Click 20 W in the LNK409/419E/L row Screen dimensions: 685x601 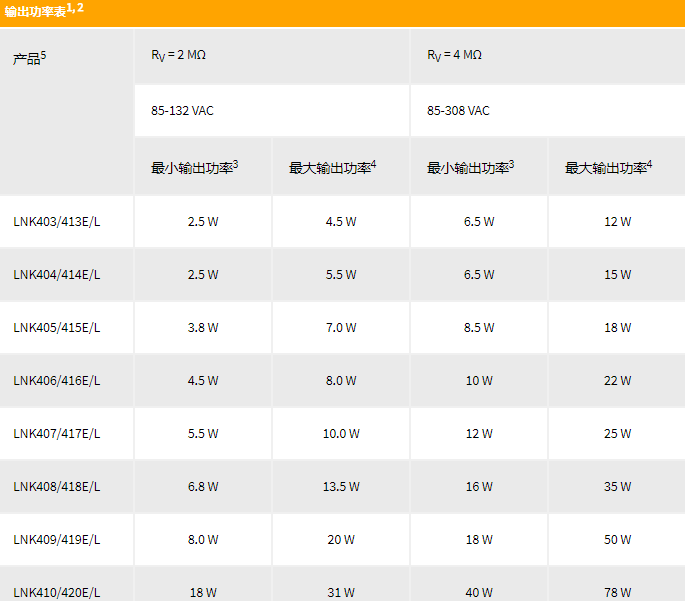(341, 539)
